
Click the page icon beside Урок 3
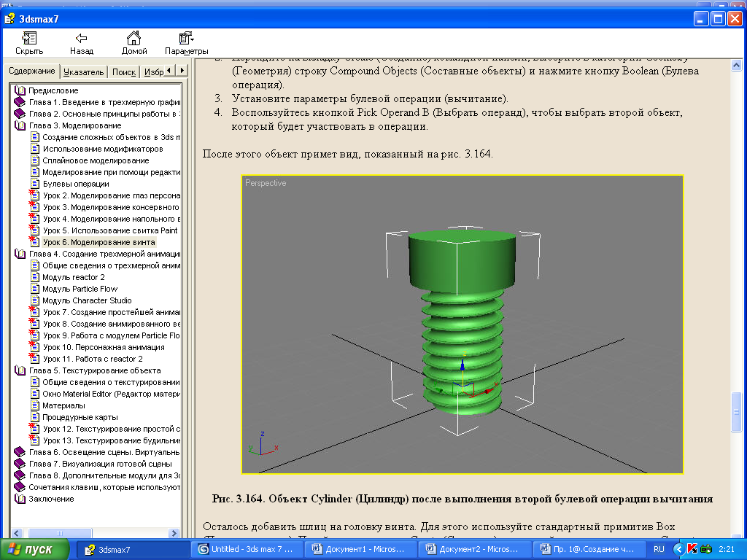34,207
